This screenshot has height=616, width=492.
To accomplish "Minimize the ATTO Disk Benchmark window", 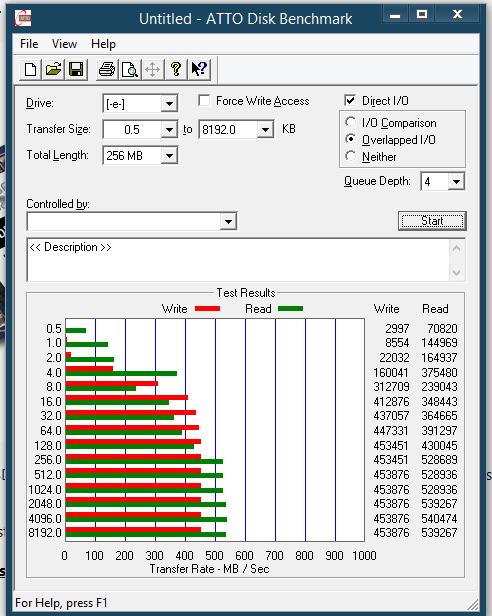I will [x=395, y=15].
